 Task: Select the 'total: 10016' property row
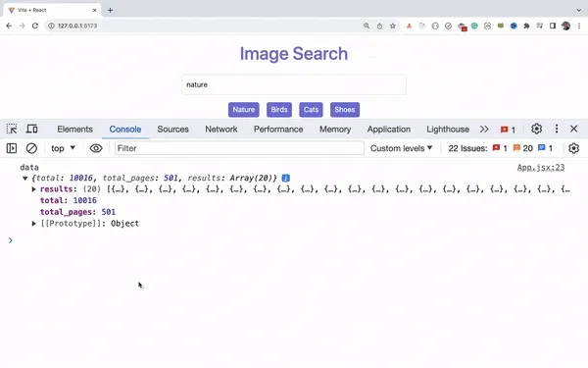(x=69, y=200)
